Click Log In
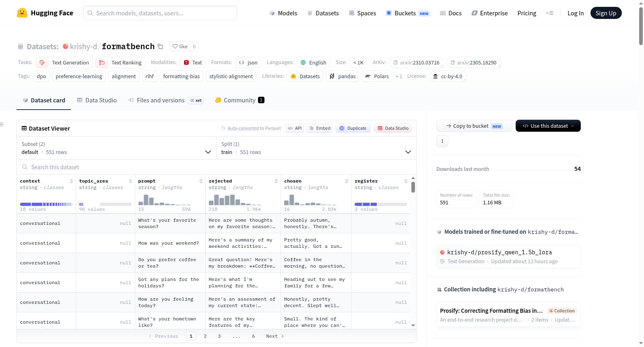 576,13
